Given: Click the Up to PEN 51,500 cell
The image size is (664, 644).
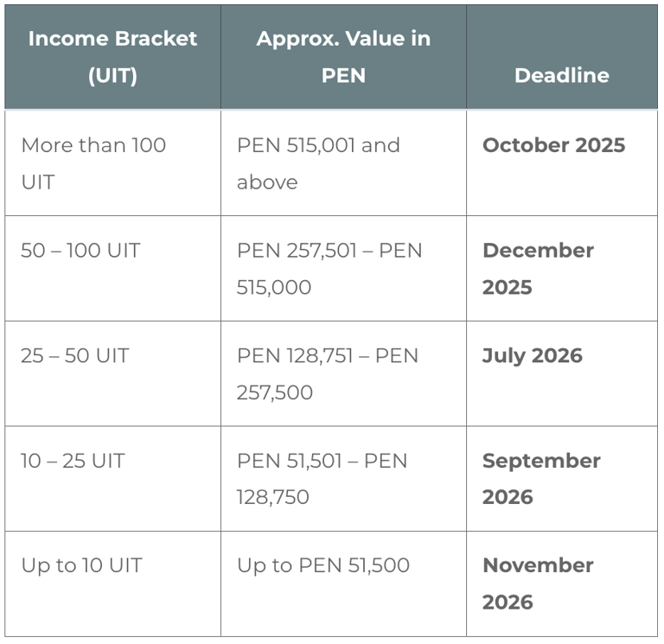Looking at the screenshot, I should (323, 565).
